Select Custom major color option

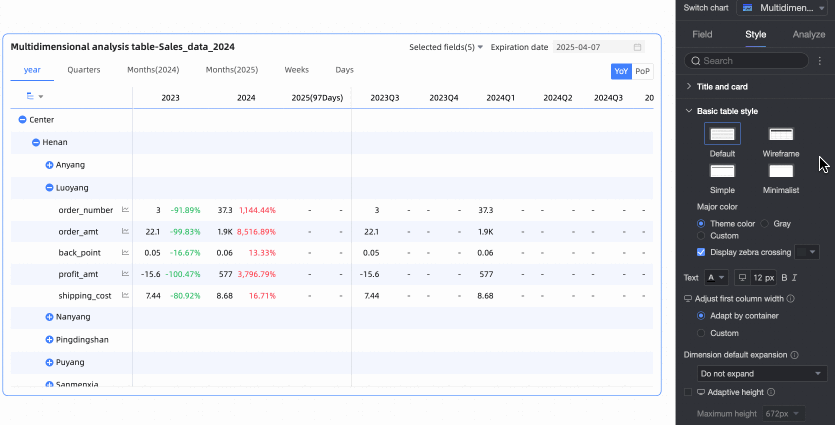click(x=701, y=235)
